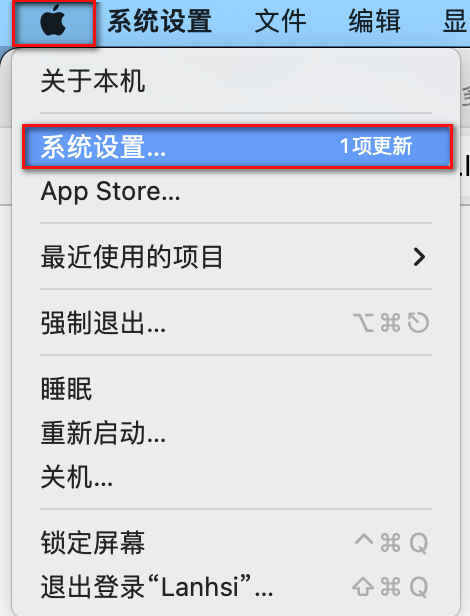This screenshot has height=616, width=470.
Task: Choose the highlighted 系统设置… menu entry
Action: [236, 147]
